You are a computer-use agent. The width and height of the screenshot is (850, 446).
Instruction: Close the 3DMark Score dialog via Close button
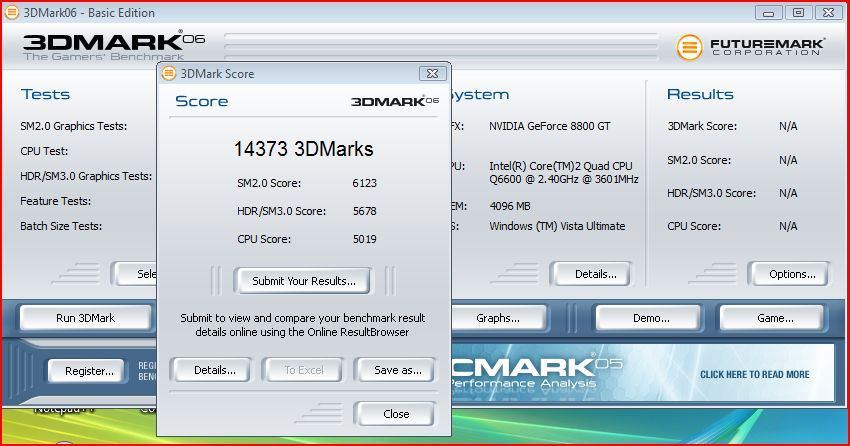point(395,414)
